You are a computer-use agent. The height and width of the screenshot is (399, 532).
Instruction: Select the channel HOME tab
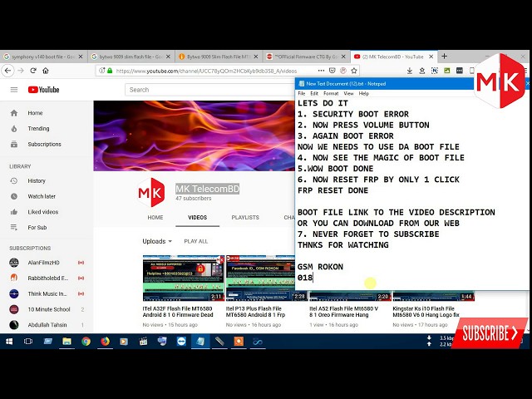pyautogui.click(x=155, y=218)
